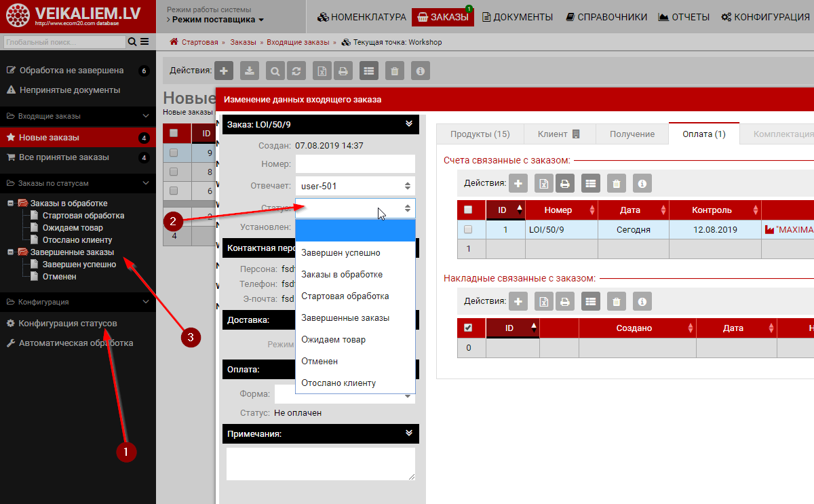The height and width of the screenshot is (504, 814).
Task: Switch to the Продукты (15) tab
Action: tap(480, 134)
